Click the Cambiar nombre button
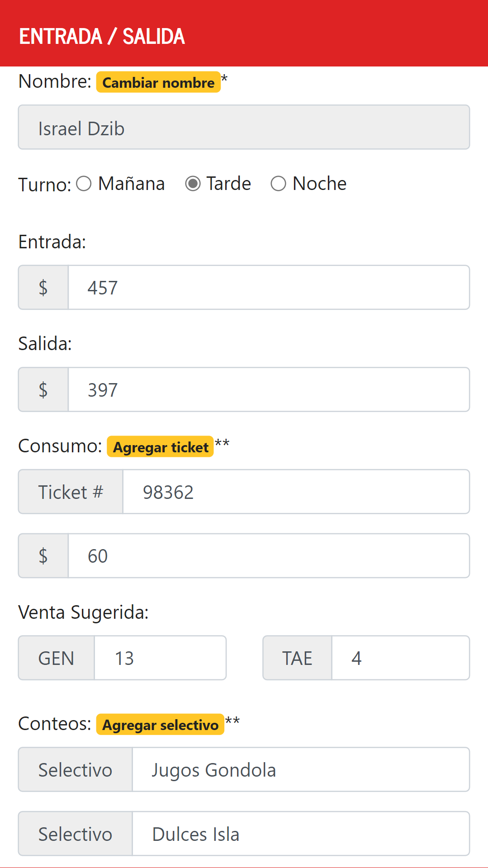 (158, 82)
